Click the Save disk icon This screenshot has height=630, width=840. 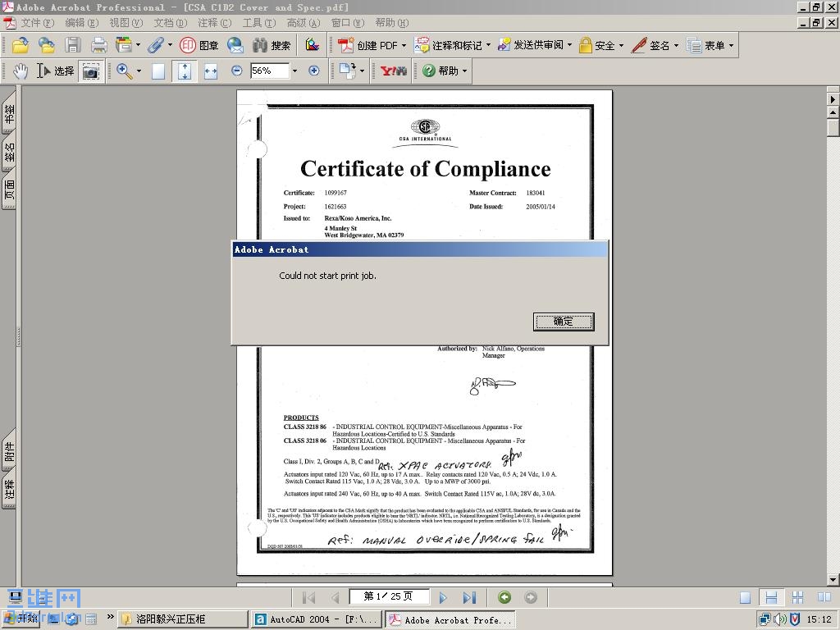(73, 46)
